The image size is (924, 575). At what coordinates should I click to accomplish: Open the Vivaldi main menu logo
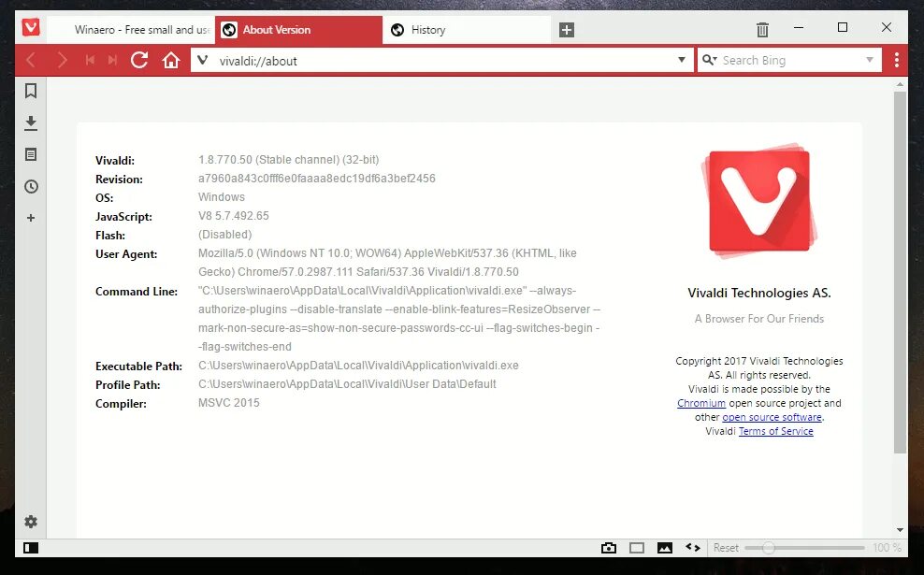pyautogui.click(x=31, y=27)
